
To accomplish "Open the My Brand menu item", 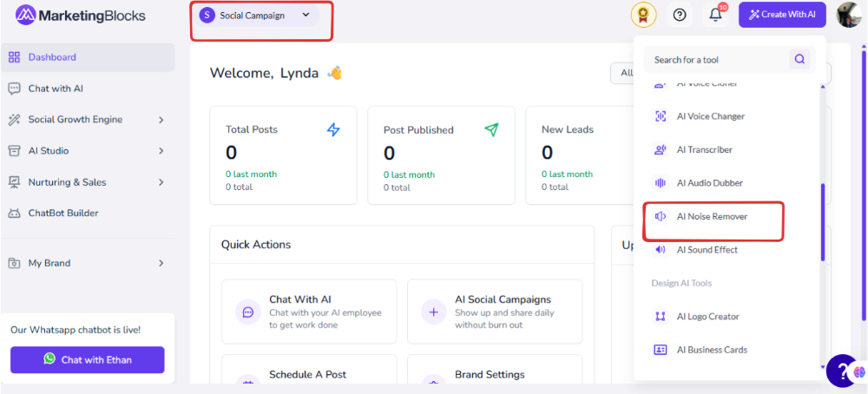I will click(x=88, y=263).
